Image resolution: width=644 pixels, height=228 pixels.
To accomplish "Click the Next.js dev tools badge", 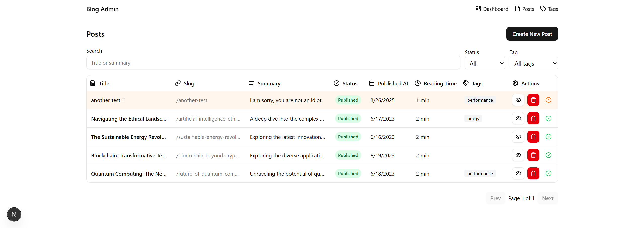I will [x=14, y=214].
